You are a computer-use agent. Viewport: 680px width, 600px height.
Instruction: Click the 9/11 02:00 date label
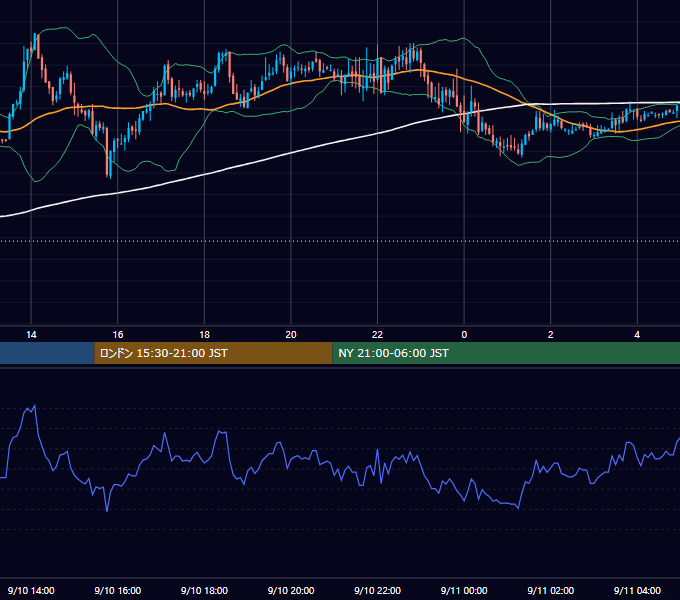coord(550,590)
